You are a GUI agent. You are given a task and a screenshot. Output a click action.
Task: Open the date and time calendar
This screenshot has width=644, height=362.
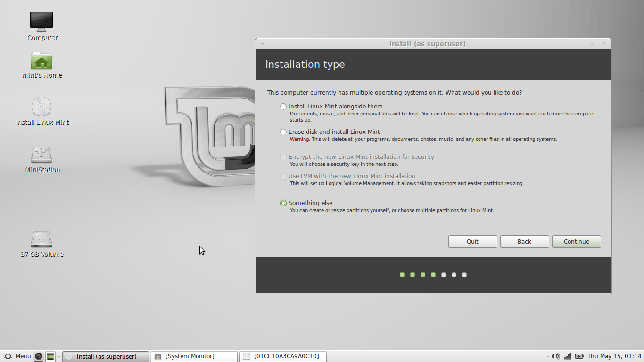[614, 356]
